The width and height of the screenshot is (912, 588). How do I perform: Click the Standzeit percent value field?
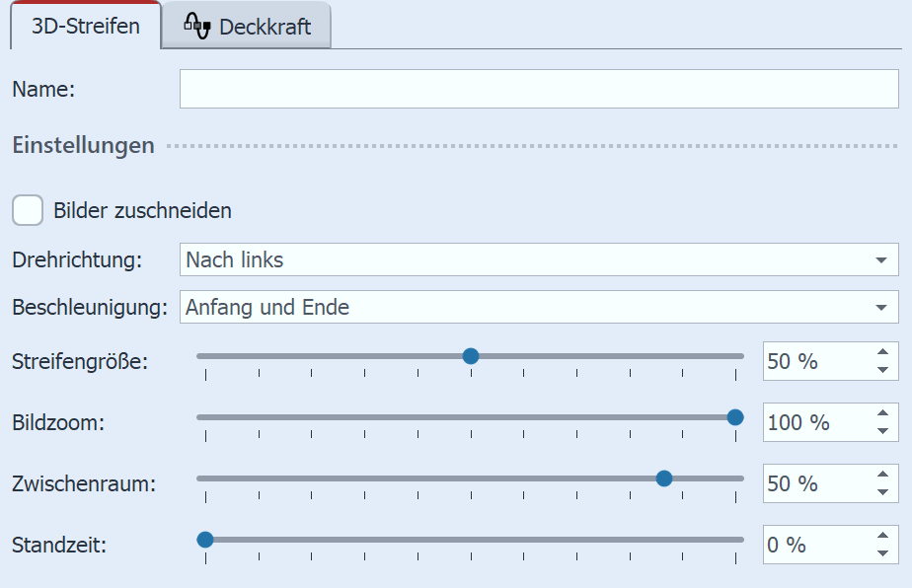point(814,545)
